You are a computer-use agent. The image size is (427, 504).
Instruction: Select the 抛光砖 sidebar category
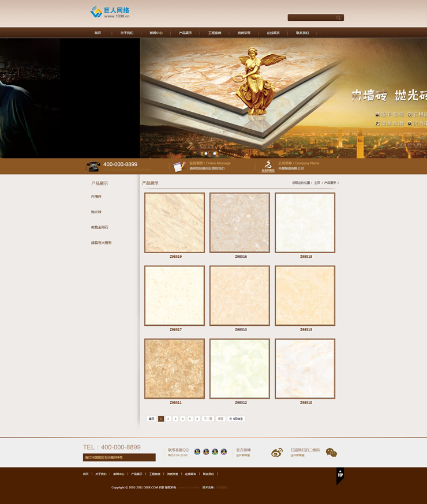pos(96,212)
